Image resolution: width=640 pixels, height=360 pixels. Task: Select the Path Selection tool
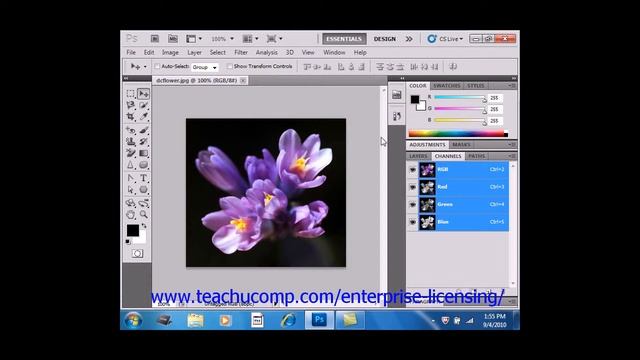point(131,190)
